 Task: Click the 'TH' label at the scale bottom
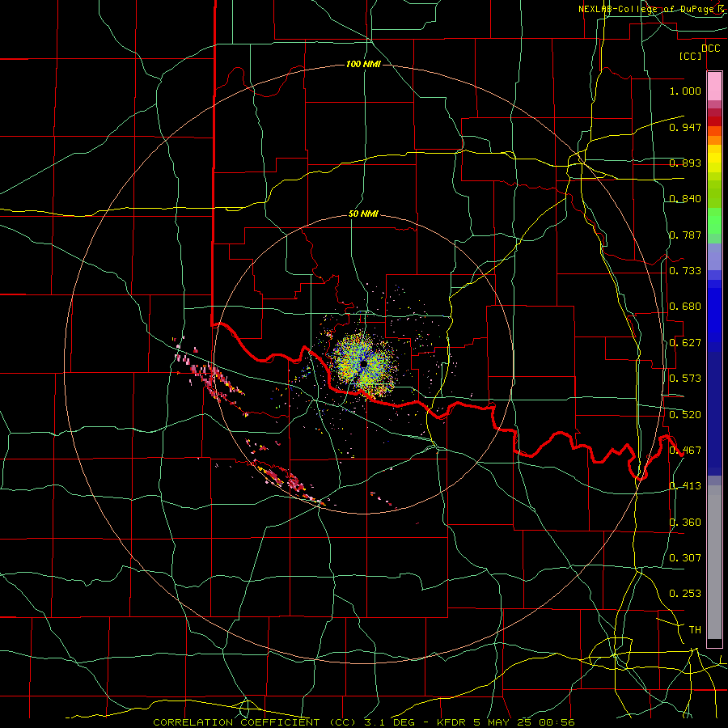click(x=695, y=630)
